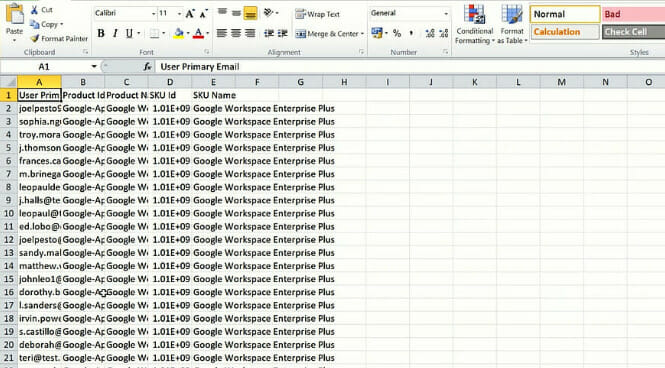Align text left in the cell
Screen dimensions: 665x368
(x=222, y=33)
